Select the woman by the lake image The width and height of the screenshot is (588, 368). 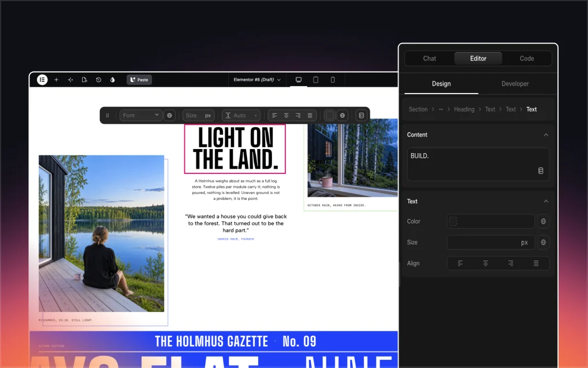[x=101, y=233]
